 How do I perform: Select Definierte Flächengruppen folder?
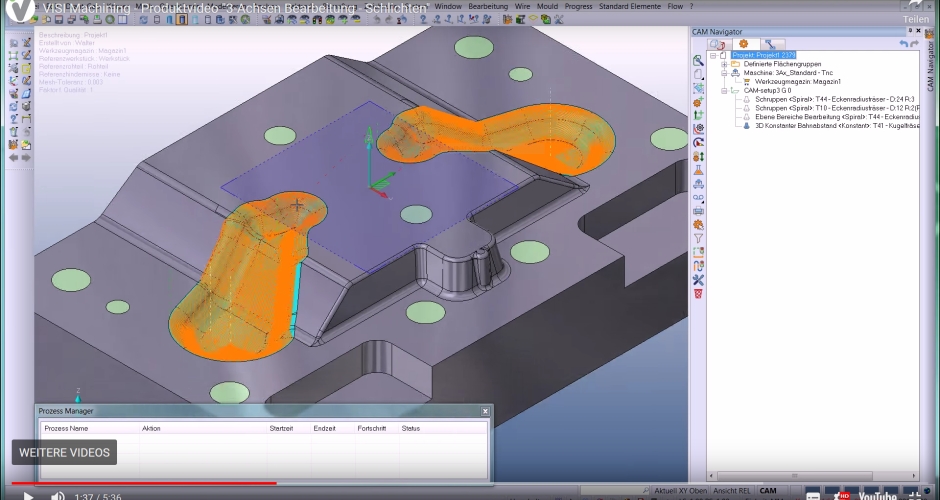pyautogui.click(x=782, y=64)
